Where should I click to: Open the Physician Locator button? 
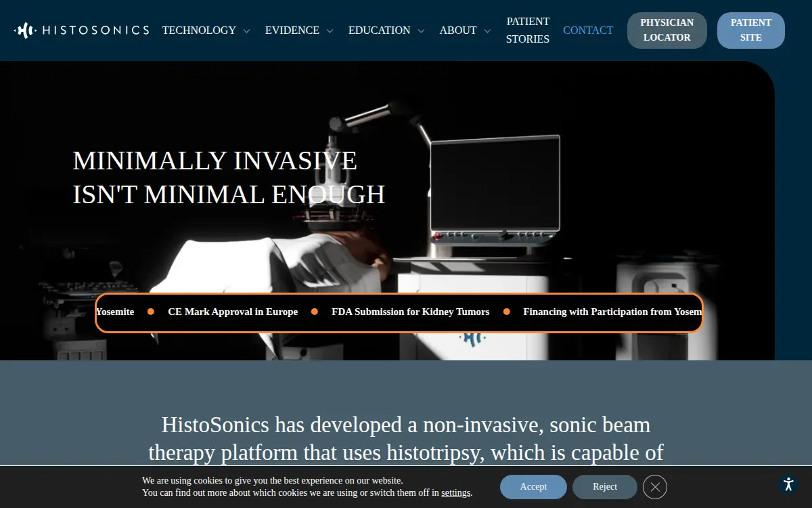(667, 30)
